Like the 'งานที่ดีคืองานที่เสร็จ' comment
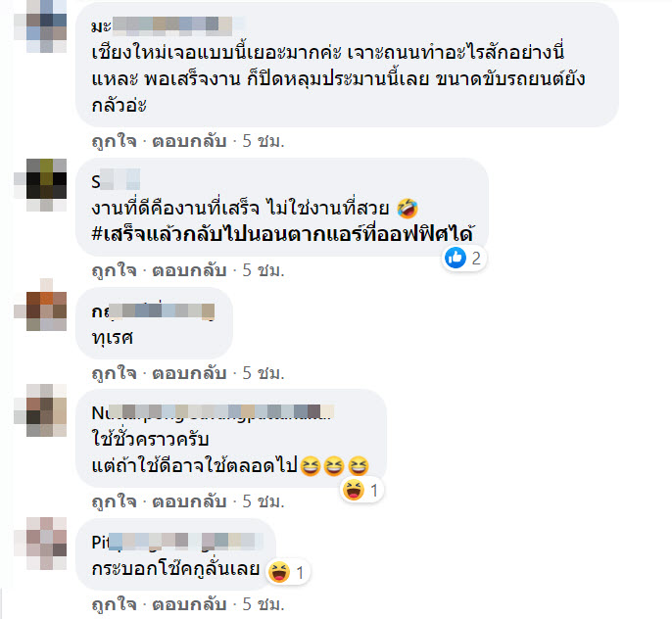672x619 pixels. [114, 270]
